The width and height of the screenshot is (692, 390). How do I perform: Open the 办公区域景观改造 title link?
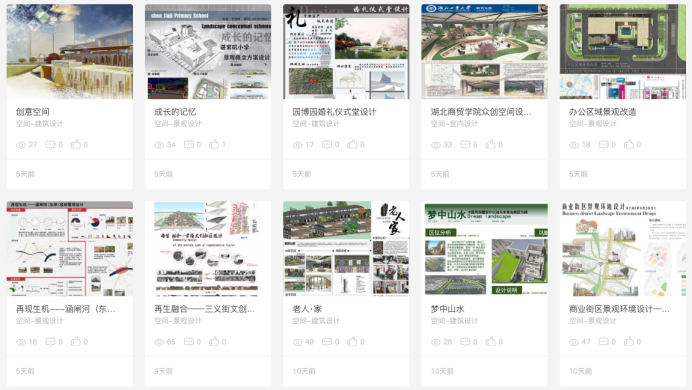(x=602, y=112)
